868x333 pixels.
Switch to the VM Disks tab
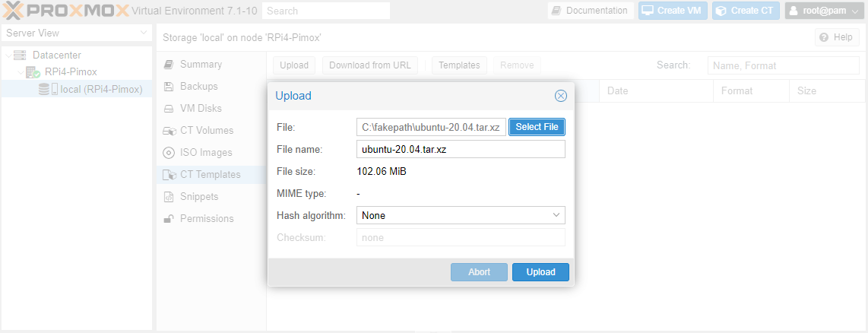(x=201, y=109)
